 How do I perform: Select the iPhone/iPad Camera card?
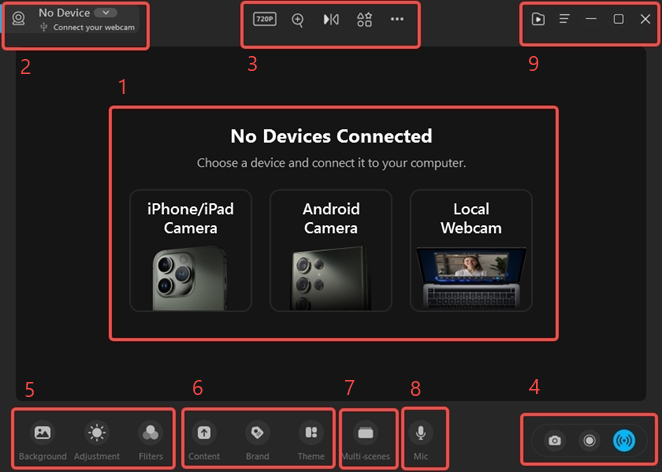(x=190, y=251)
